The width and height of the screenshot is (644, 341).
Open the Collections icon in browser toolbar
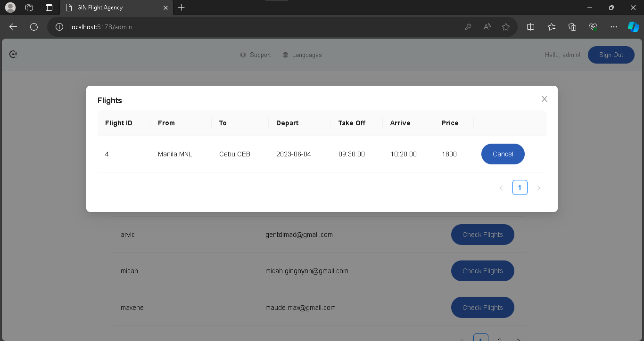[x=572, y=27]
